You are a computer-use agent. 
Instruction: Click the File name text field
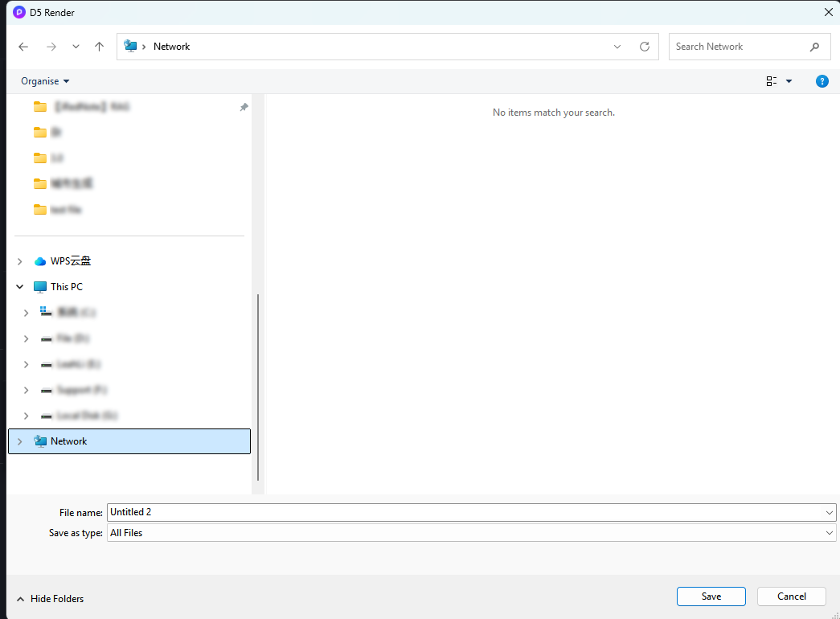tap(466, 512)
